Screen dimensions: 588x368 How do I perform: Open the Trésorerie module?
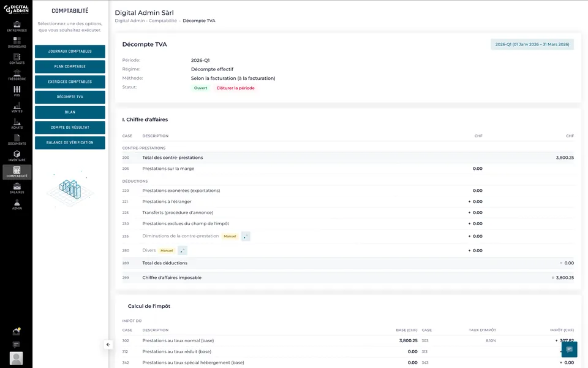click(17, 75)
